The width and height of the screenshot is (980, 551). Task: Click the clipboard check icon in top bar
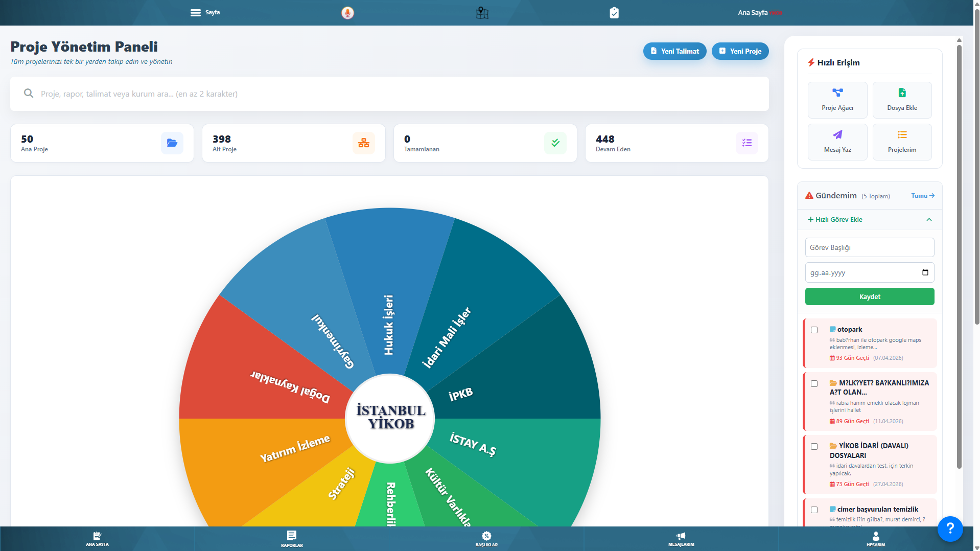click(614, 13)
